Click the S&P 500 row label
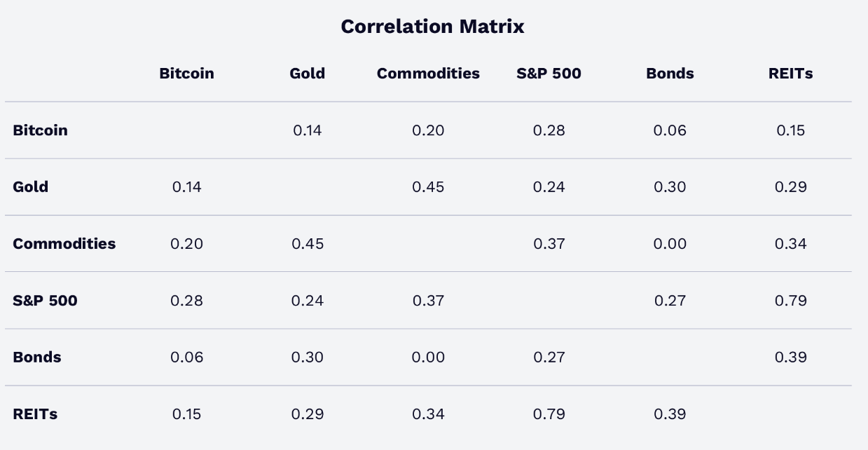868x450 pixels. point(45,301)
